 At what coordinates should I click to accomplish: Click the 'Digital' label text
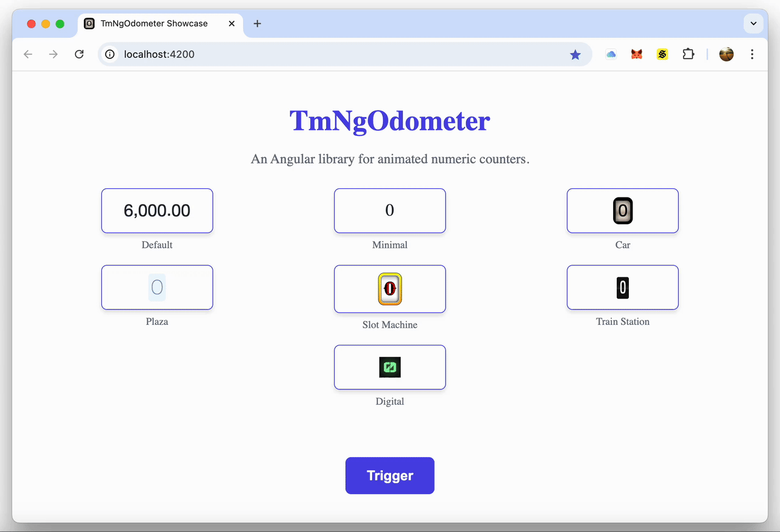[390, 402]
